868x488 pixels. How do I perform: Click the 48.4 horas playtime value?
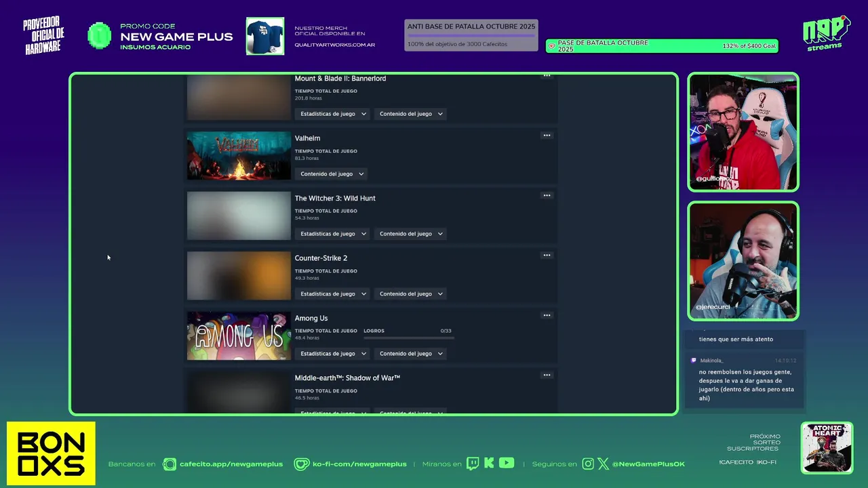click(x=307, y=338)
